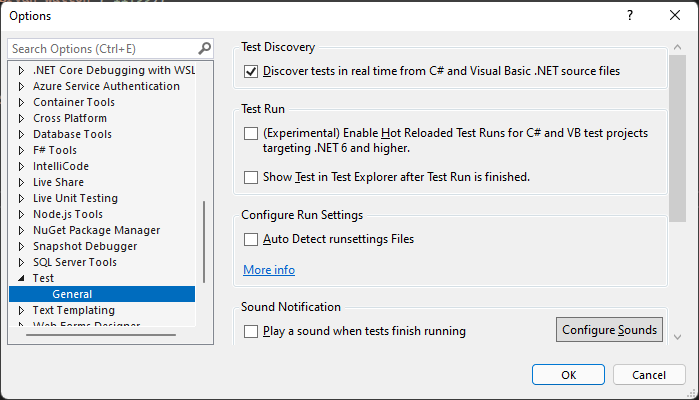Click the Configure Sounds button
The width and height of the screenshot is (699, 400).
pyautogui.click(x=609, y=330)
